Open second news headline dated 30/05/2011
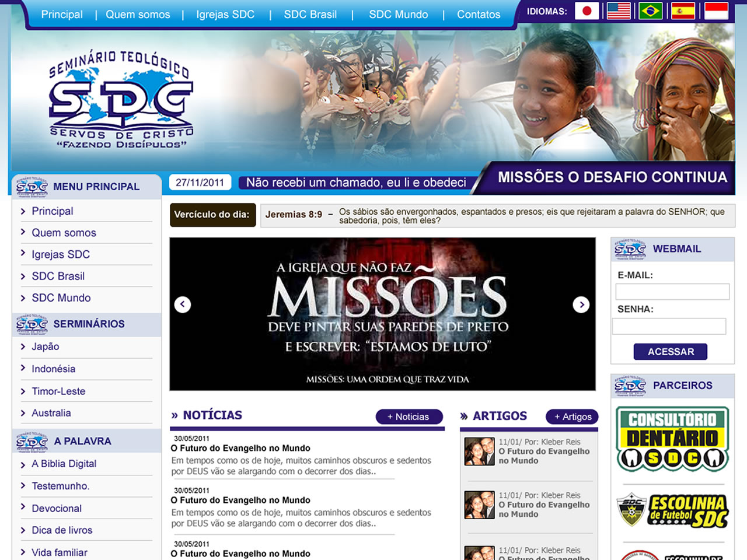 coord(240,500)
